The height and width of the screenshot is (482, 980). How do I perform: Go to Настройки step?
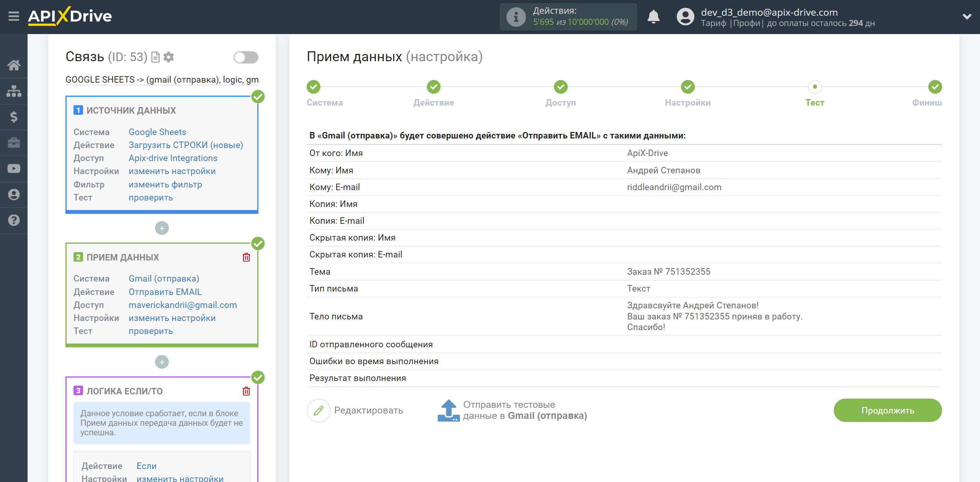(688, 87)
